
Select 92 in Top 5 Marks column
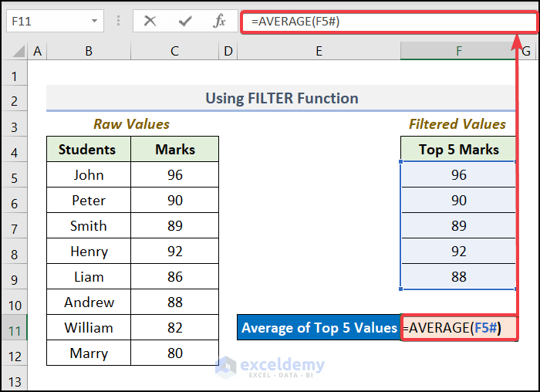458,252
